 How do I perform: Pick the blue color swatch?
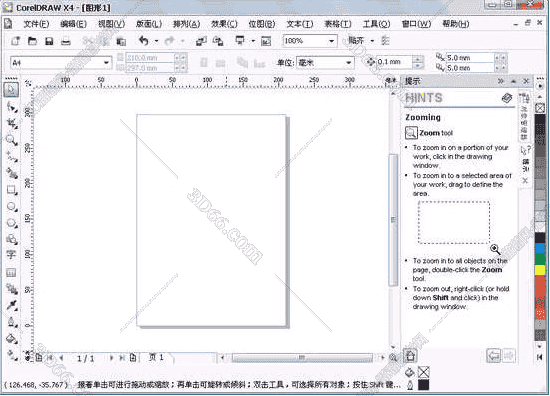coord(540,248)
